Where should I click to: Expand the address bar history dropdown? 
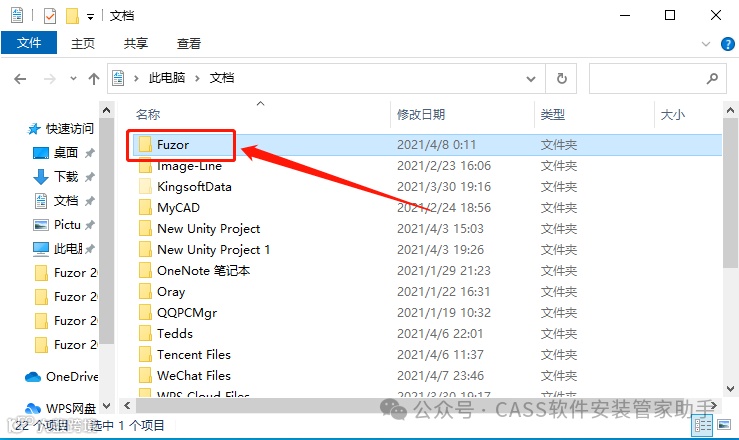tap(531, 79)
